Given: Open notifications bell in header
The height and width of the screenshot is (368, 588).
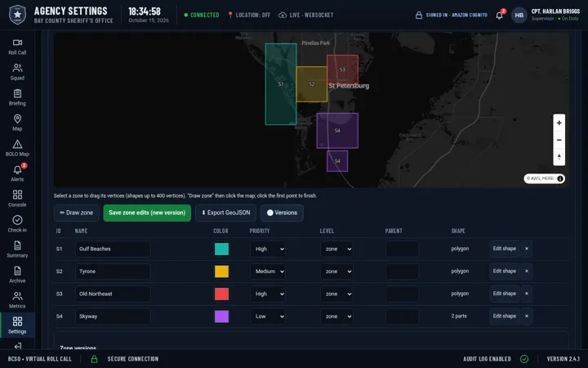Looking at the screenshot, I should [x=499, y=16].
